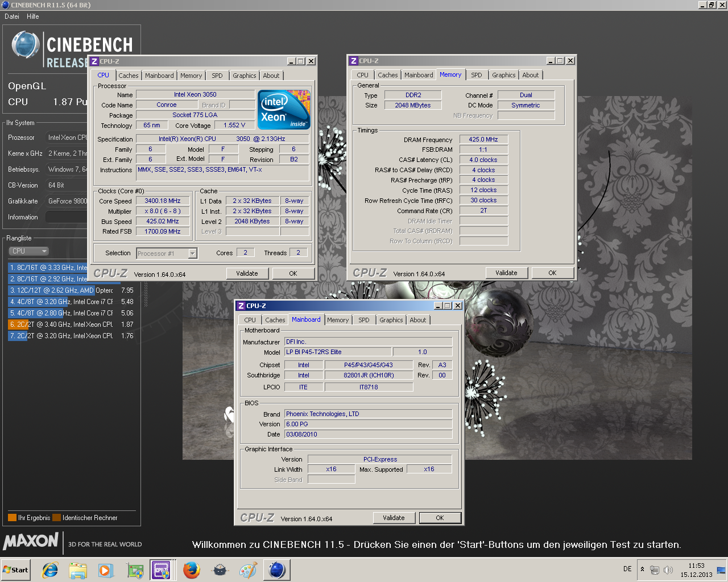
Task: Open the CPU ranking dropdown under Rangliste
Action: pyautogui.click(x=29, y=251)
